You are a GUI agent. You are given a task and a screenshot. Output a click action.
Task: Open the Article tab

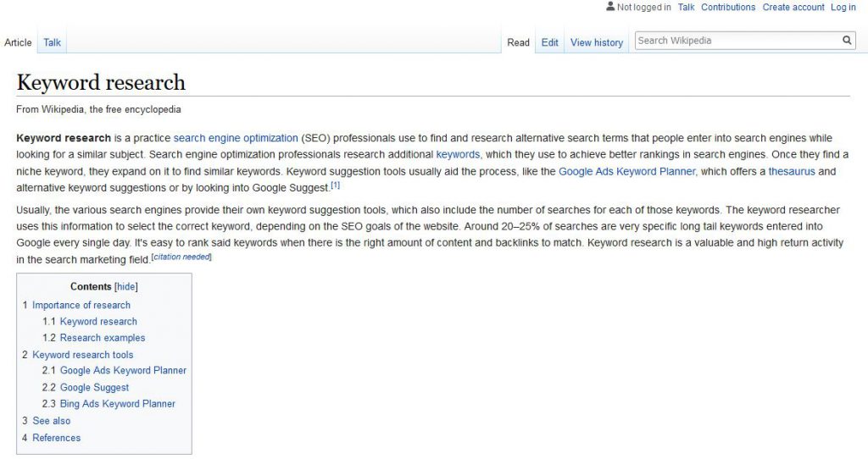coord(18,42)
